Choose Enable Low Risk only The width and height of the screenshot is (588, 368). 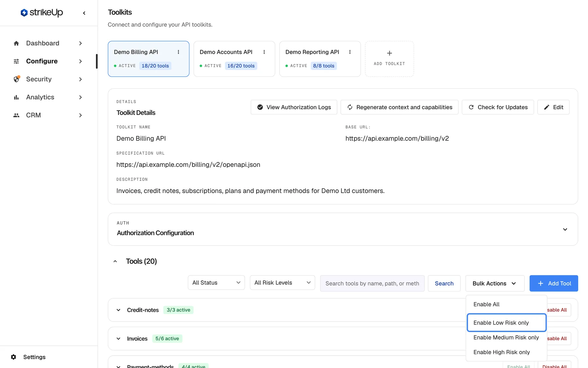506,323
